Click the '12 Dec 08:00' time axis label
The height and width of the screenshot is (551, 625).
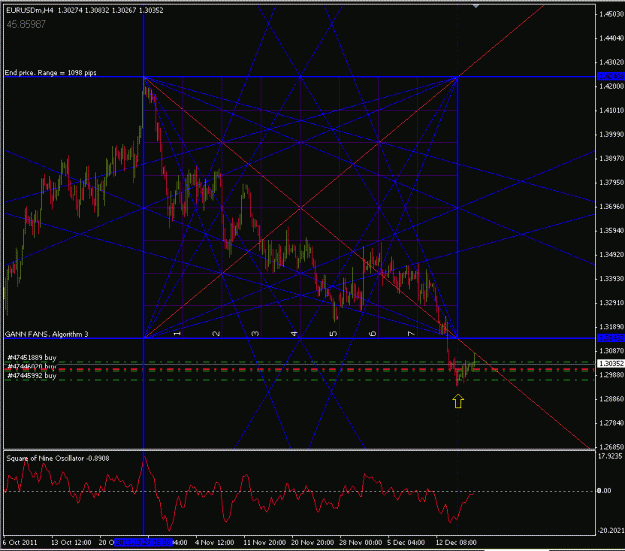[x=456, y=543]
